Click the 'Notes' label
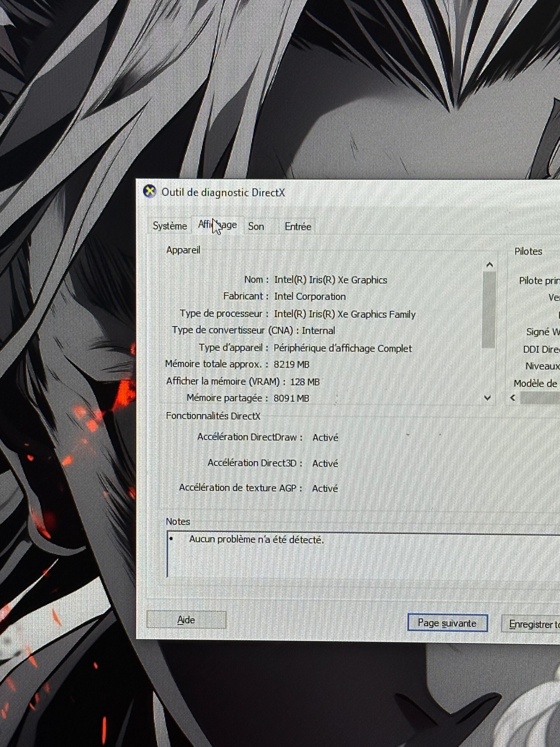 178,521
